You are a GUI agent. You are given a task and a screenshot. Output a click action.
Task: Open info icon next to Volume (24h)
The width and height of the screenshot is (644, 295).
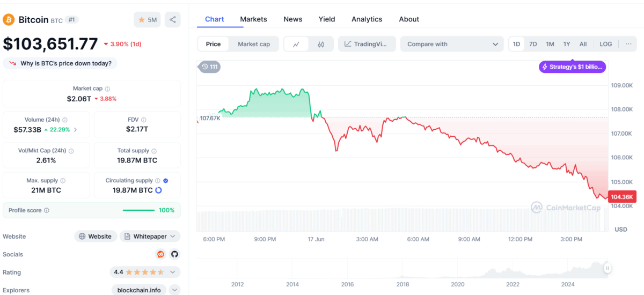[x=65, y=120]
